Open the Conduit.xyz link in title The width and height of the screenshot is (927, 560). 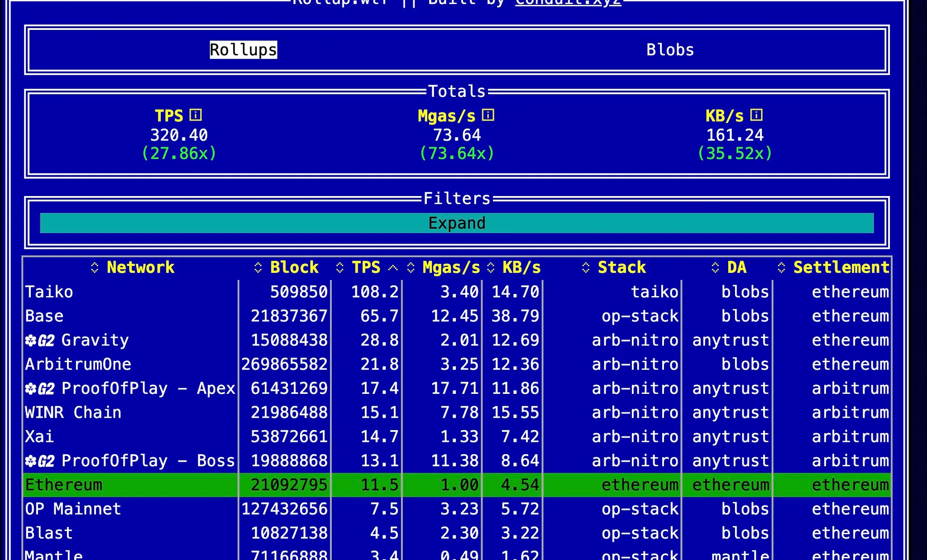point(568,3)
